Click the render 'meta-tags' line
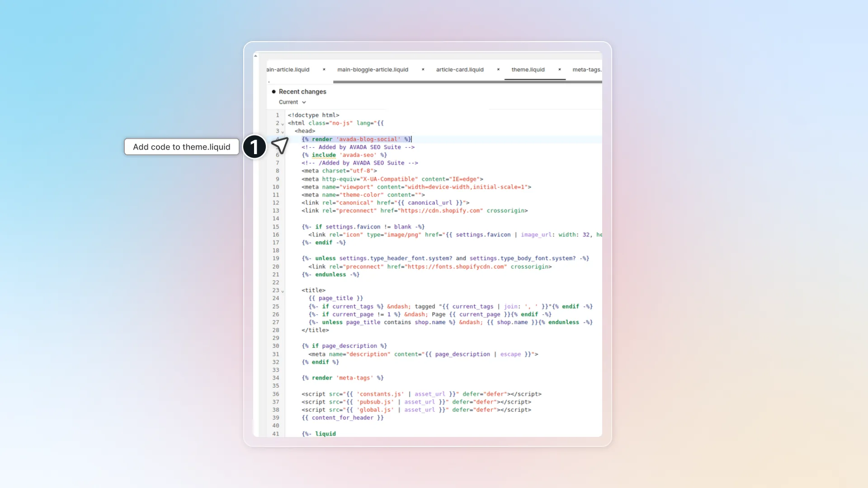 click(x=343, y=378)
